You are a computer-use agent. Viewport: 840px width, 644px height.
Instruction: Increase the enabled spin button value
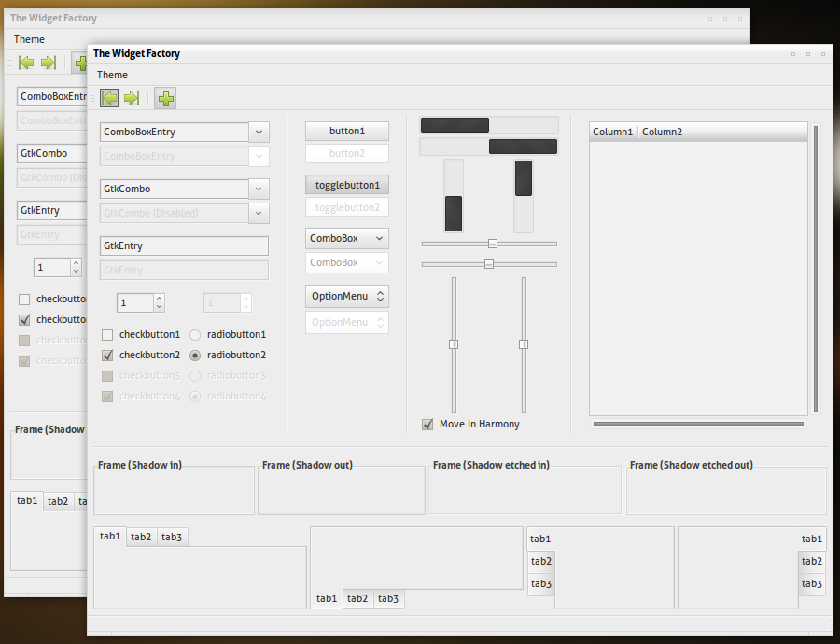(x=159, y=299)
